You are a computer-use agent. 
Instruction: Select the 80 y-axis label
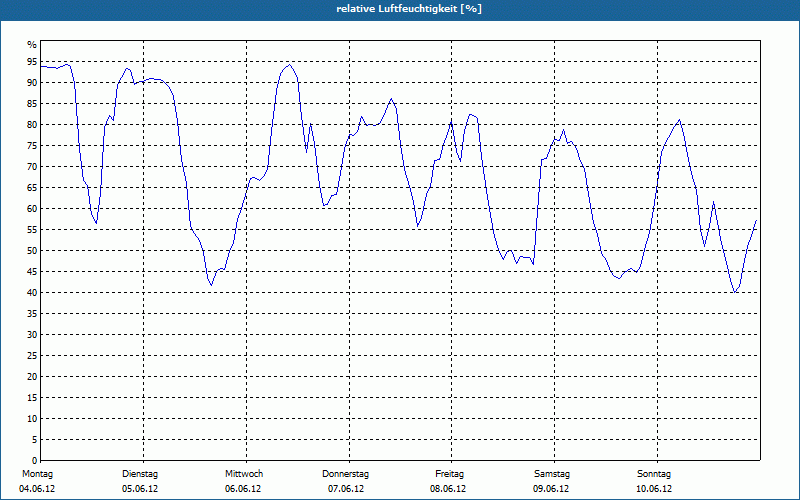(x=32, y=124)
